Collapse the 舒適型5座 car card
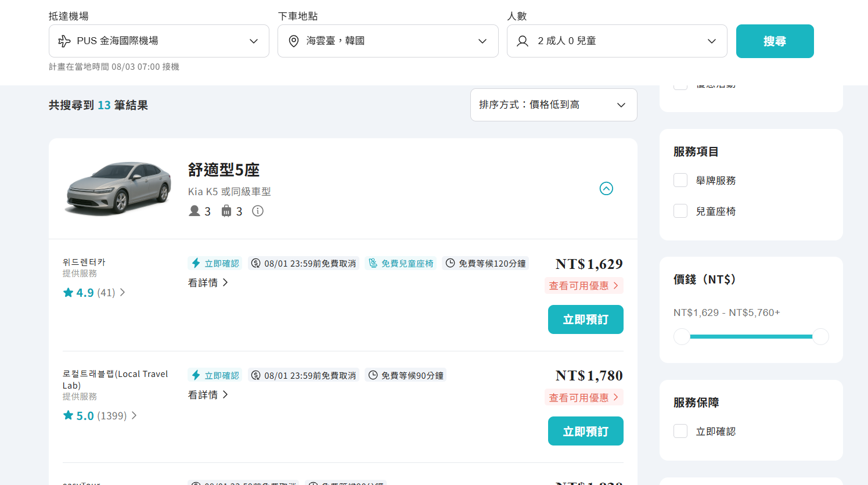This screenshot has height=485, width=868. [606, 189]
